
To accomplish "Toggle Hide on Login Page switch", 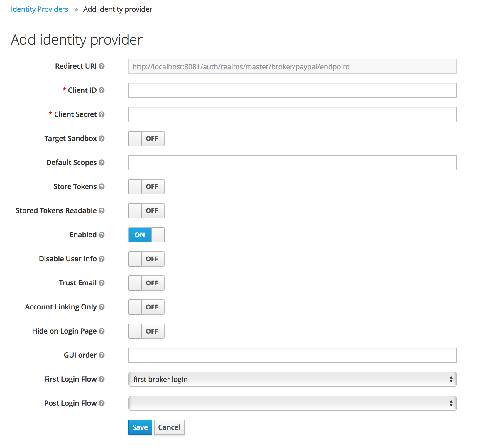I will pos(146,331).
